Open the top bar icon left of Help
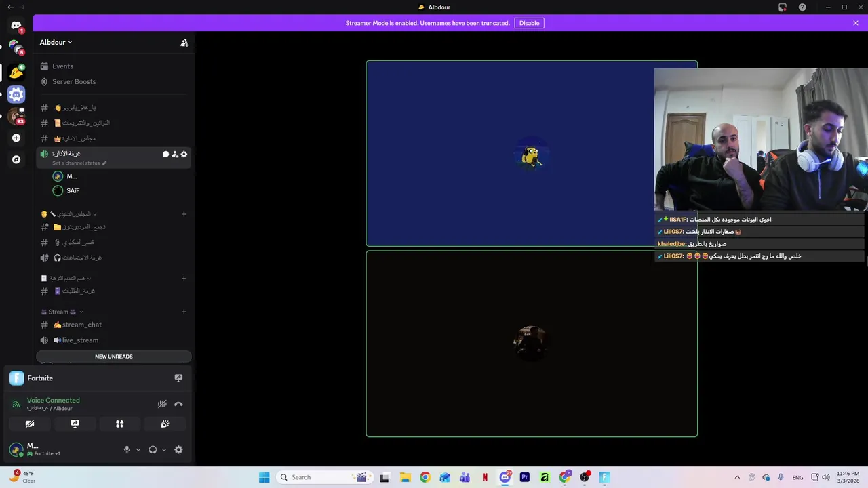The image size is (868, 488). 783,7
